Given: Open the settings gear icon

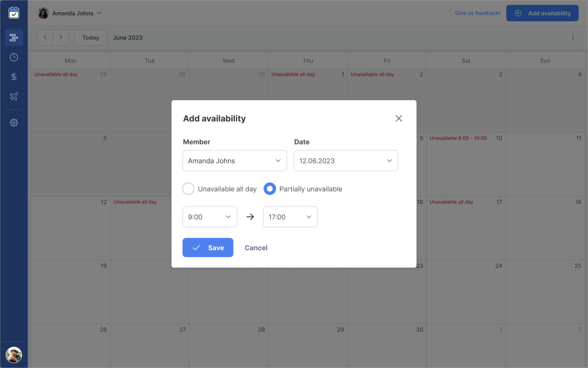Looking at the screenshot, I should pyautogui.click(x=14, y=123).
